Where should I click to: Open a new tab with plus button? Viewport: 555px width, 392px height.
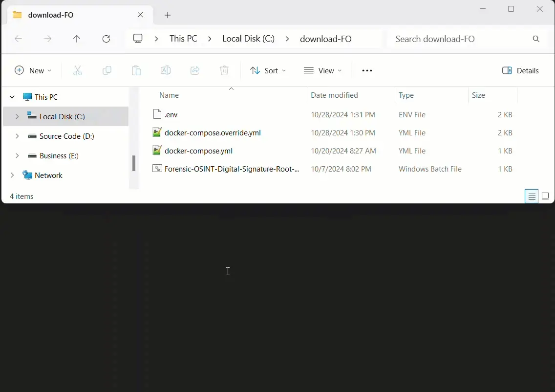(168, 15)
